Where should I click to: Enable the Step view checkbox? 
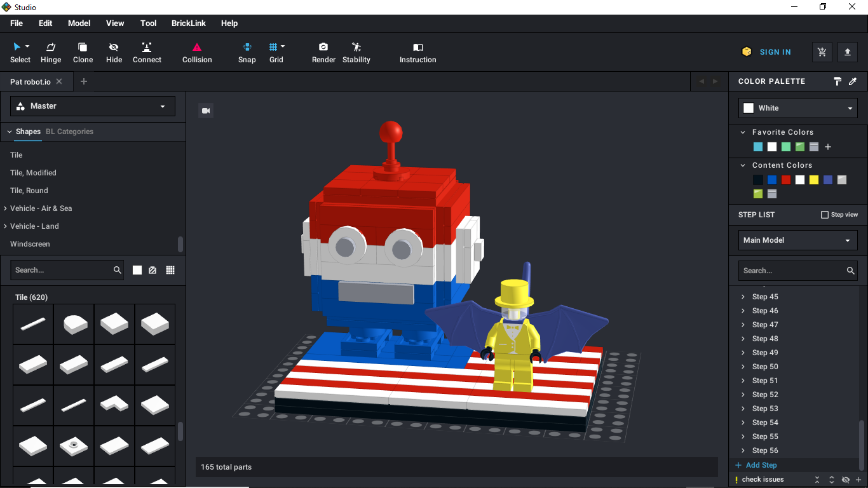(x=825, y=215)
